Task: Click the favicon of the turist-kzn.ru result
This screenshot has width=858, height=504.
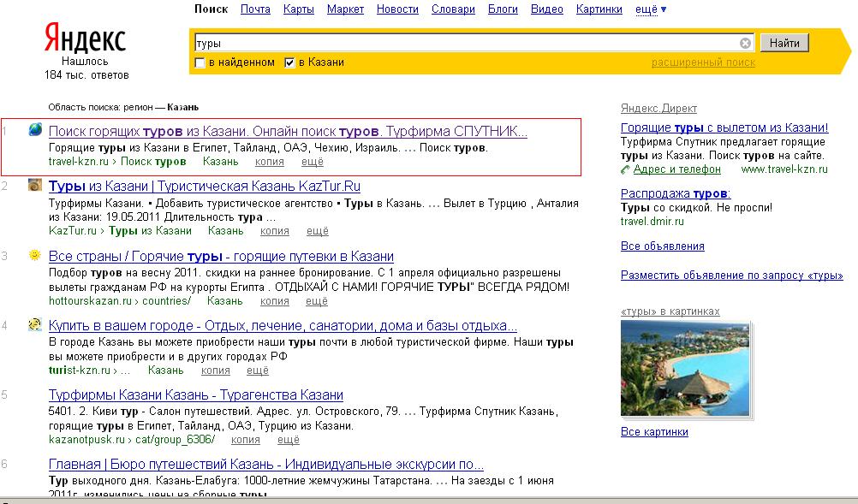Action: coord(34,325)
